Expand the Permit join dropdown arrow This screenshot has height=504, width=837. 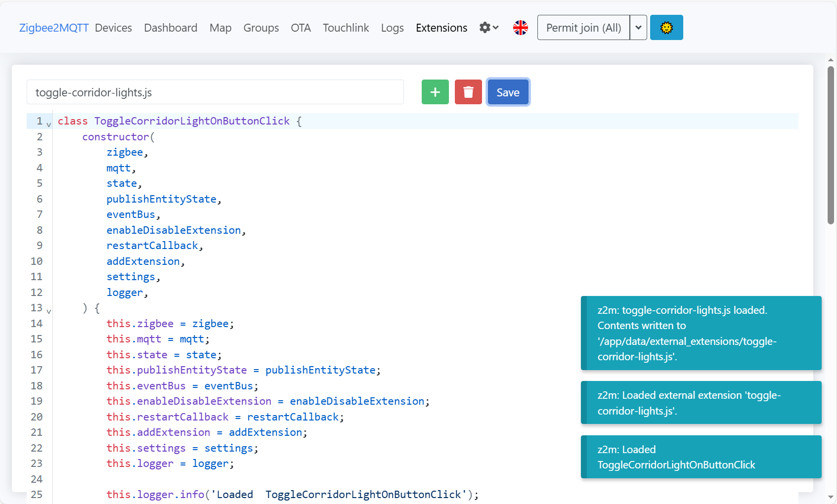[x=638, y=28]
